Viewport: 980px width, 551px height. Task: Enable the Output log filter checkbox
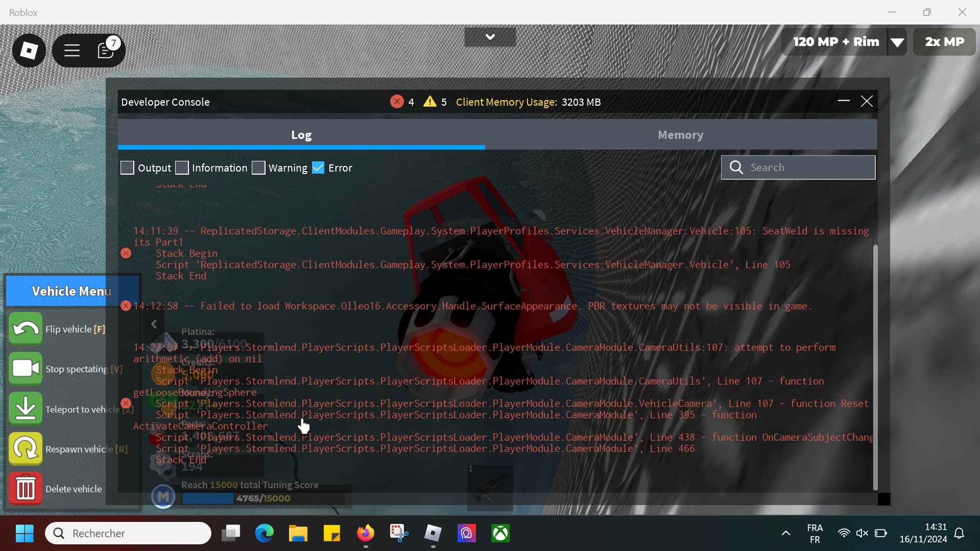coord(127,167)
